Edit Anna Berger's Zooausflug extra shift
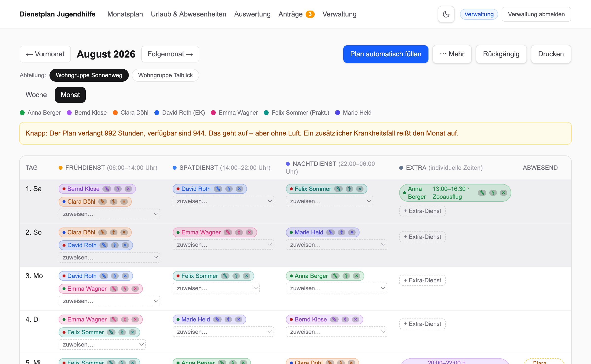The height and width of the screenshot is (364, 591). [x=482, y=193]
